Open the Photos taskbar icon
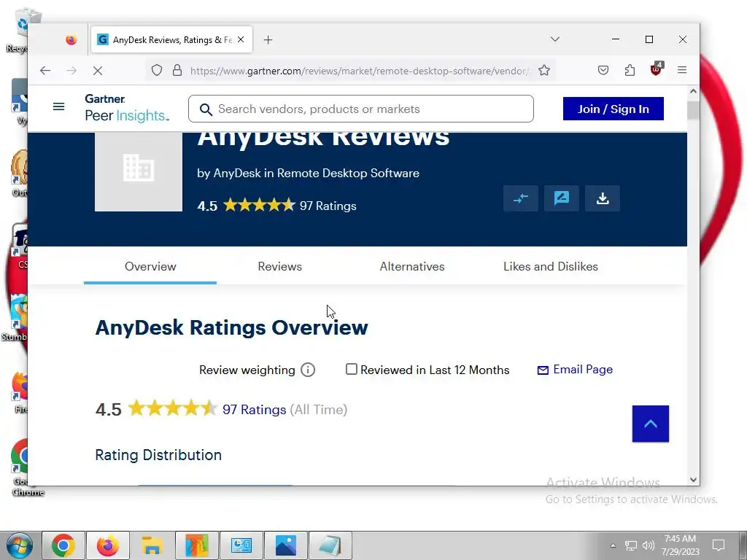Image resolution: width=747 pixels, height=560 pixels. tap(286, 545)
